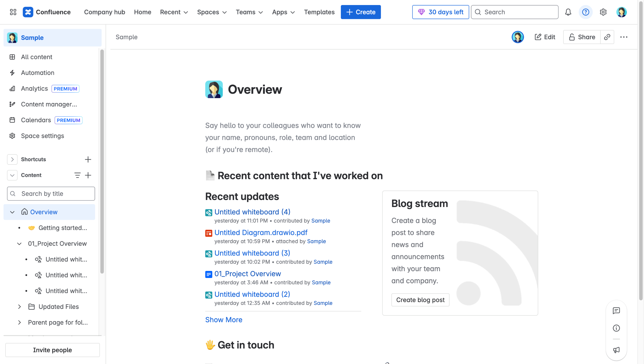Add a shortcut with the plus icon
Image resolution: width=644 pixels, height=364 pixels.
(x=88, y=159)
